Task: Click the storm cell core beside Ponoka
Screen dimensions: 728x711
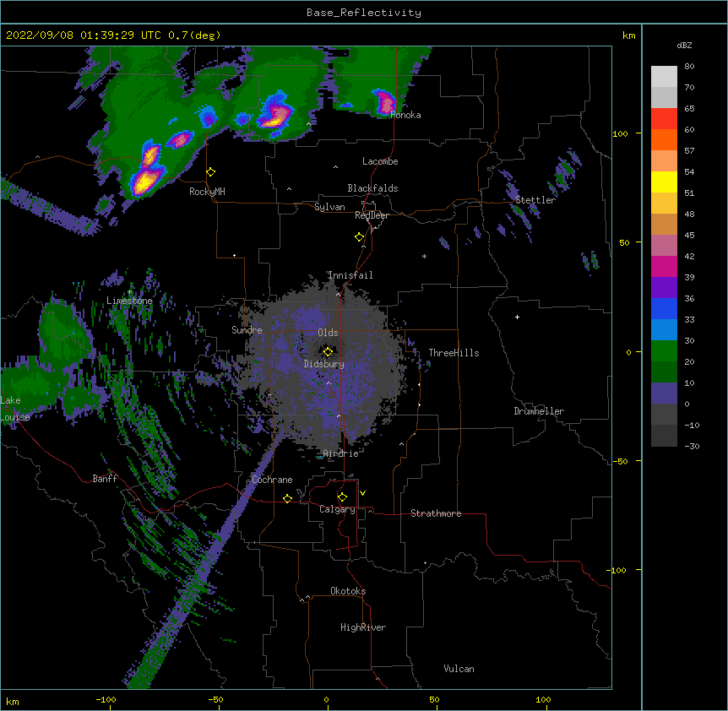Action: [x=385, y=102]
